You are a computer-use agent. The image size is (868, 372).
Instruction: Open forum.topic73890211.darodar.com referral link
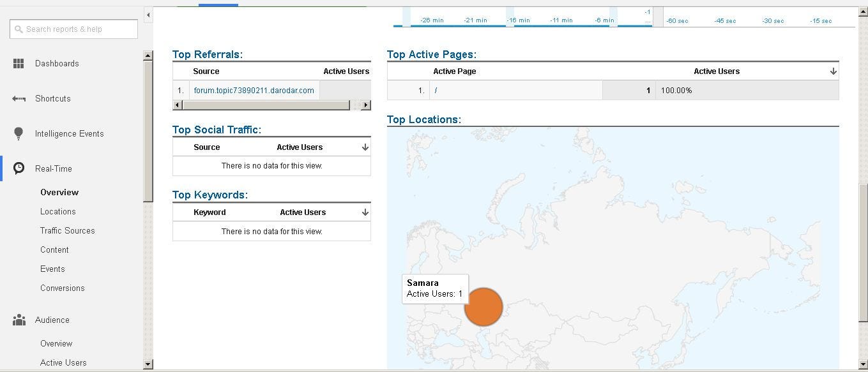(254, 90)
